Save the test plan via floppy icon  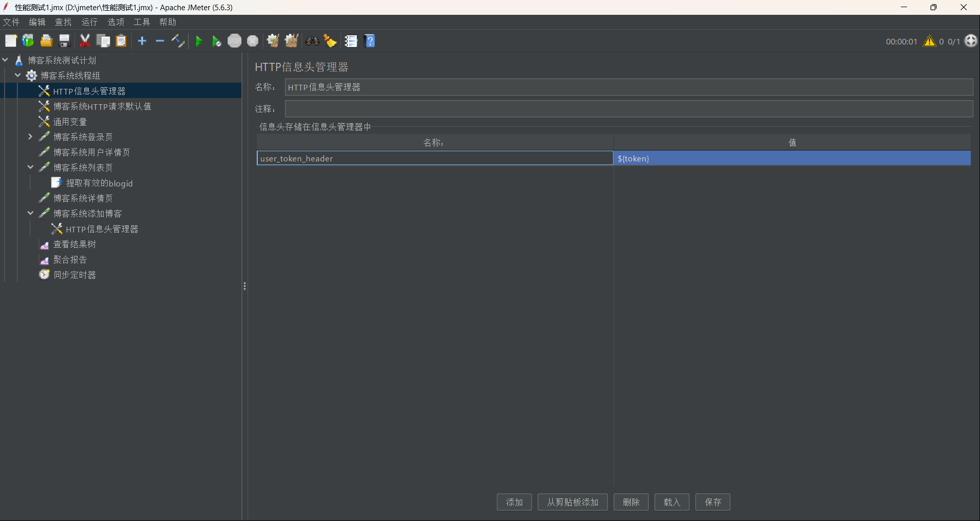(64, 41)
